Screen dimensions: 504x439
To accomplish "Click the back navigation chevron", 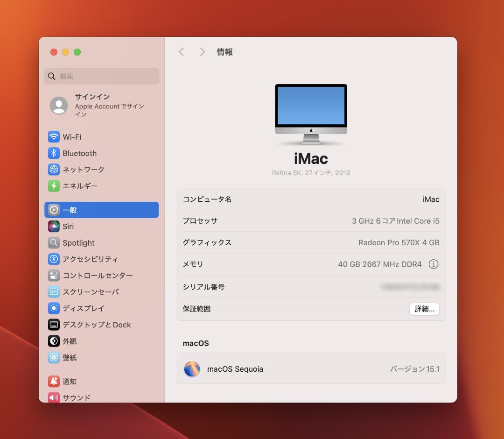I will [181, 52].
